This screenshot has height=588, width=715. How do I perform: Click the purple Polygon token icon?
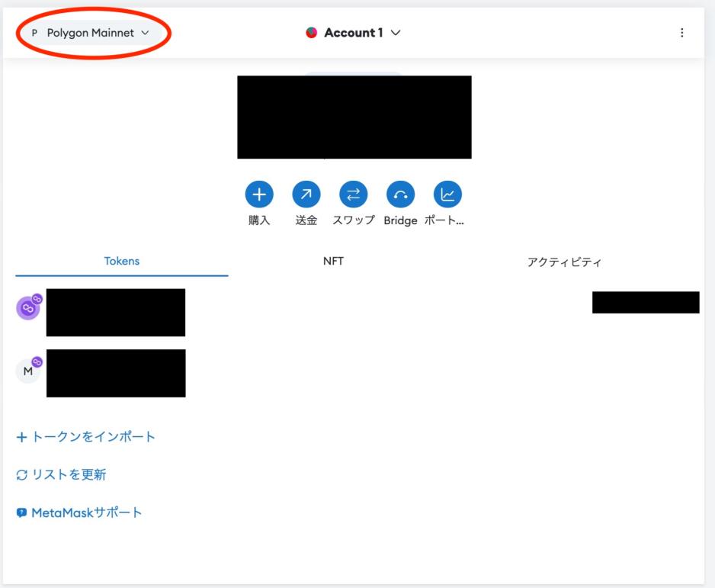point(28,307)
